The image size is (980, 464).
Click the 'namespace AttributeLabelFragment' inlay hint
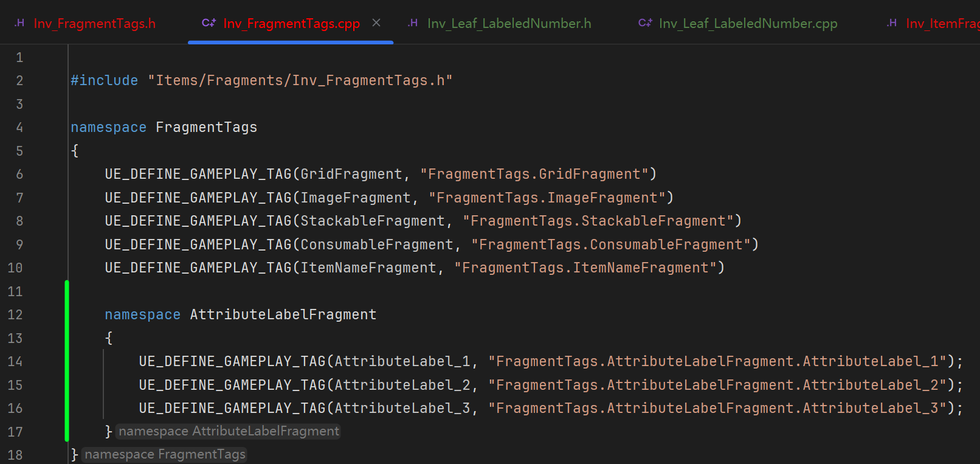pyautogui.click(x=229, y=431)
